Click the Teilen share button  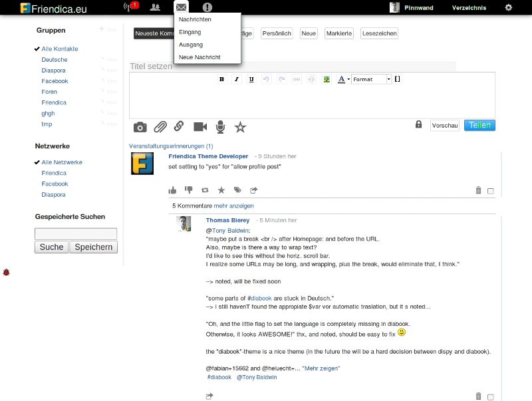point(479,125)
